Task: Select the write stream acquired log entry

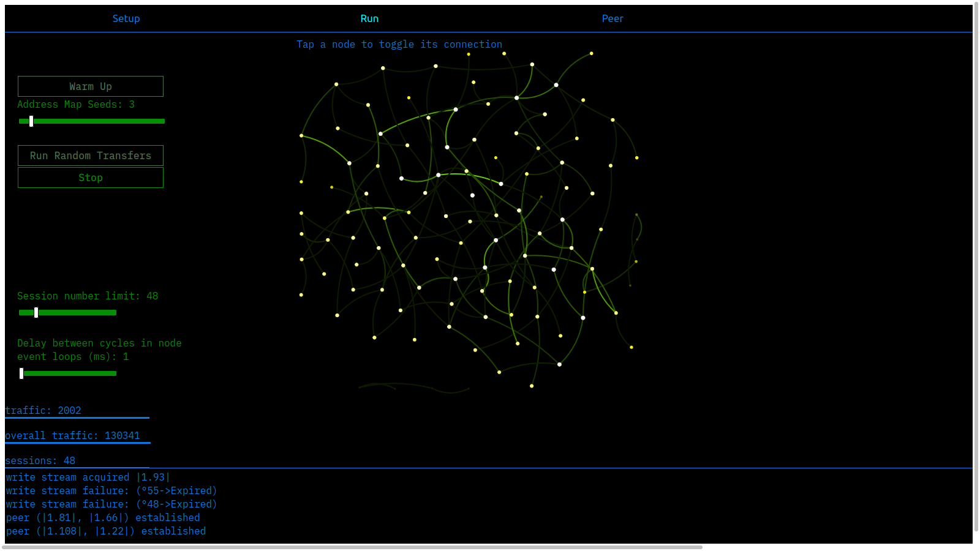Action: coord(87,477)
